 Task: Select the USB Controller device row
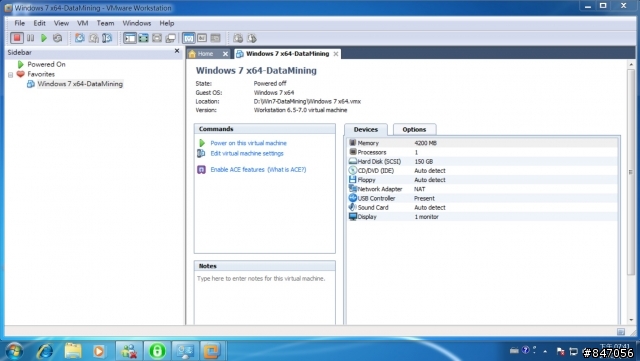coord(482,198)
